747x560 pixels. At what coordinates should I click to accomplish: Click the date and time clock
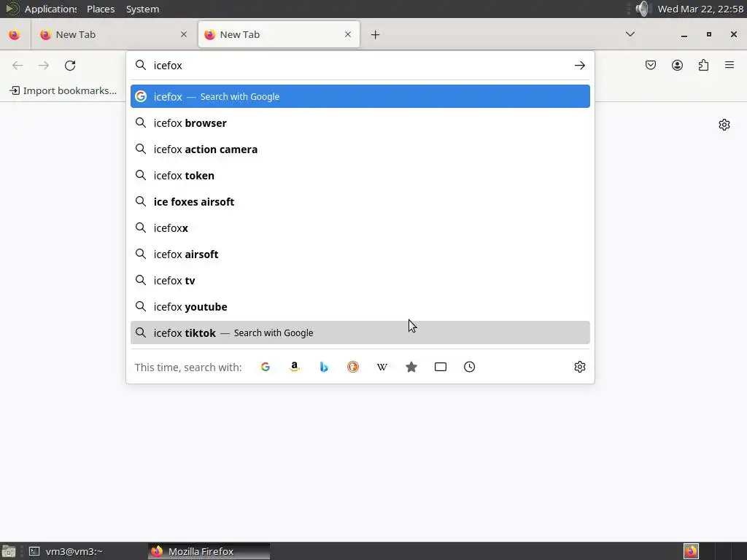click(700, 9)
